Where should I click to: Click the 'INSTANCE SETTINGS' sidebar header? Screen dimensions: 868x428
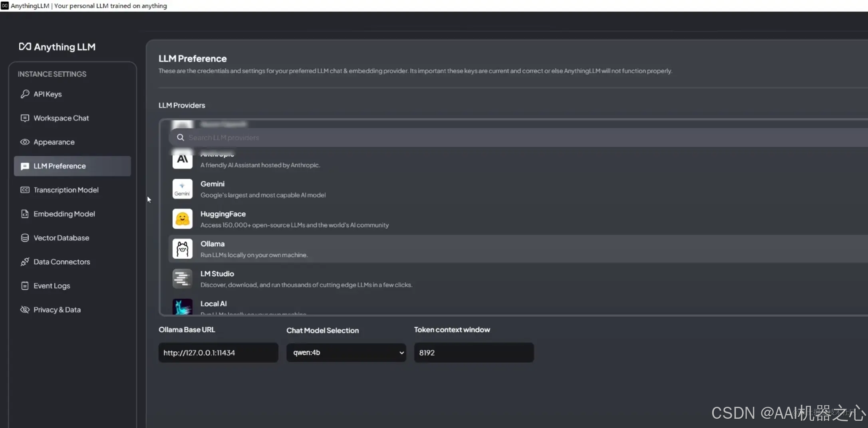pyautogui.click(x=52, y=74)
